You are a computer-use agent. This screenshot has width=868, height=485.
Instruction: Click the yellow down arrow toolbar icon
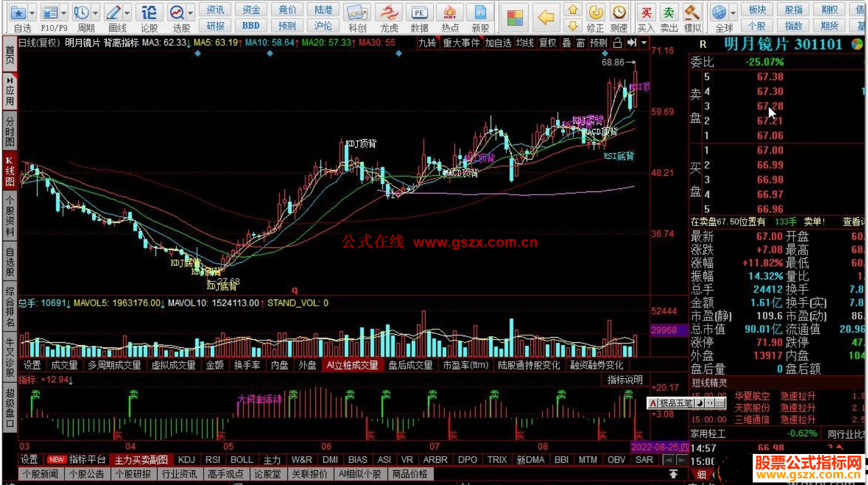tap(573, 25)
